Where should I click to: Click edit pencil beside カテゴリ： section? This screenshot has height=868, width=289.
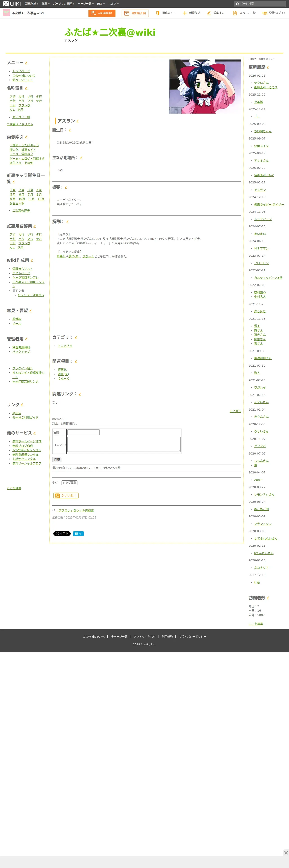click(76, 337)
